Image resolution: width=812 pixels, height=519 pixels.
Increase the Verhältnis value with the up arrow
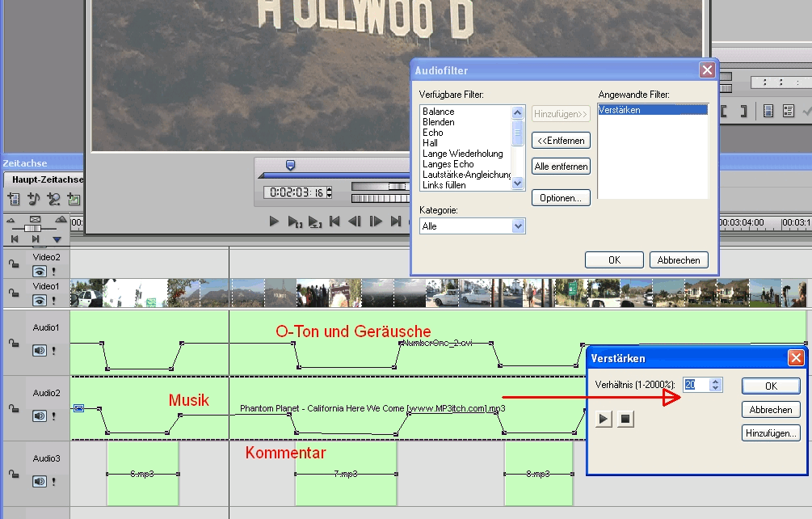(x=715, y=381)
